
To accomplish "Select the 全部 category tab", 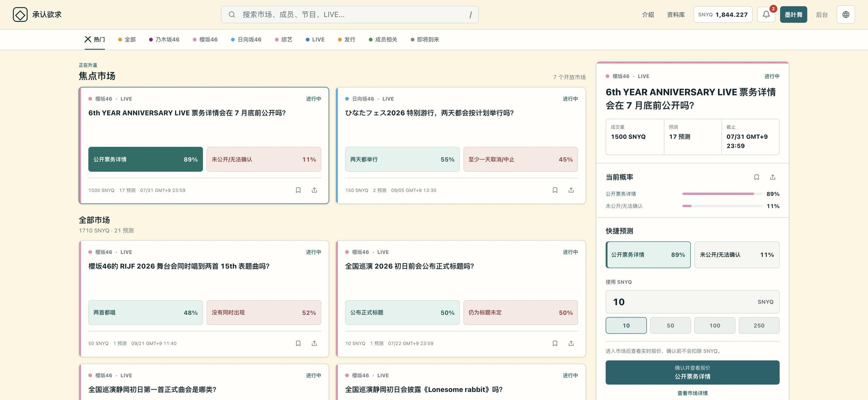I will click(127, 39).
